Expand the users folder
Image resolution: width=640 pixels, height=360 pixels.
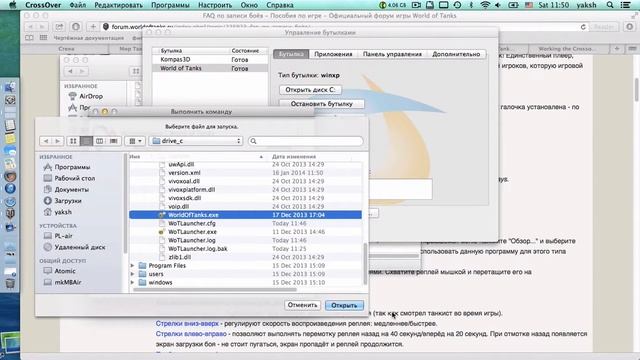pyautogui.click(x=132, y=274)
